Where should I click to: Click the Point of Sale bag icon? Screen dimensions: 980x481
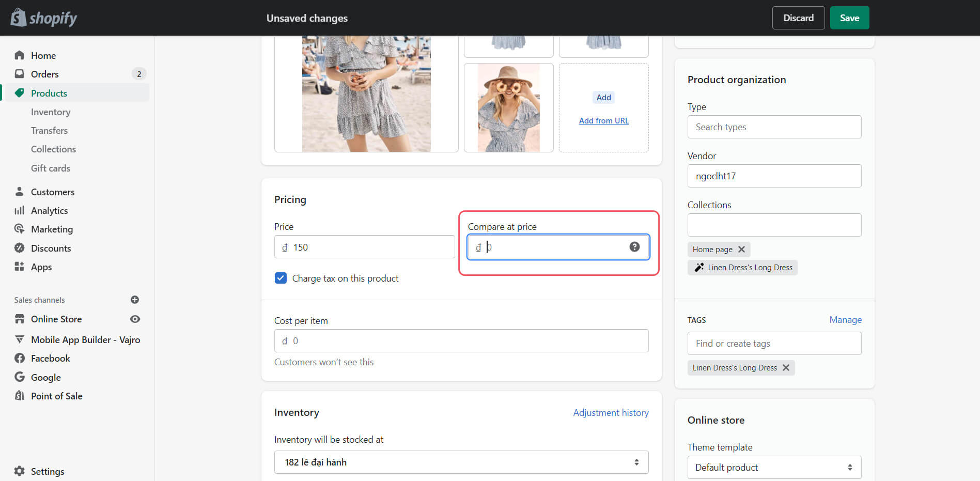coord(20,396)
